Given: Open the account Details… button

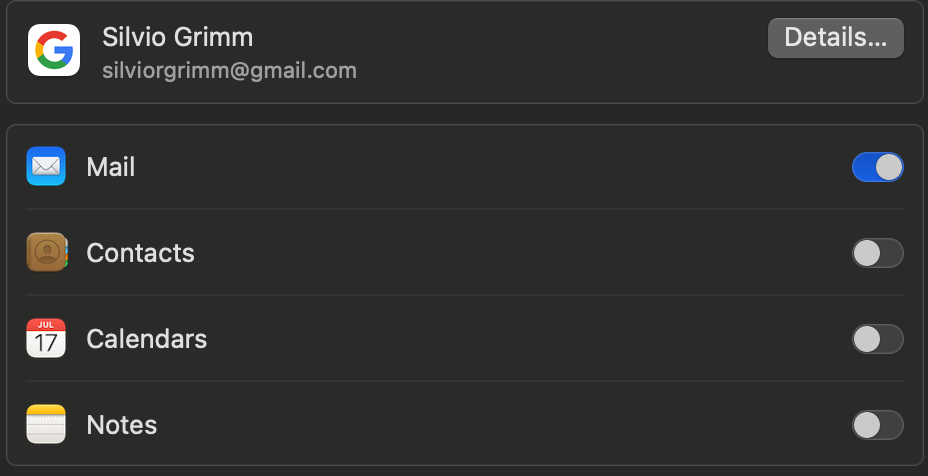Looking at the screenshot, I should pos(835,38).
